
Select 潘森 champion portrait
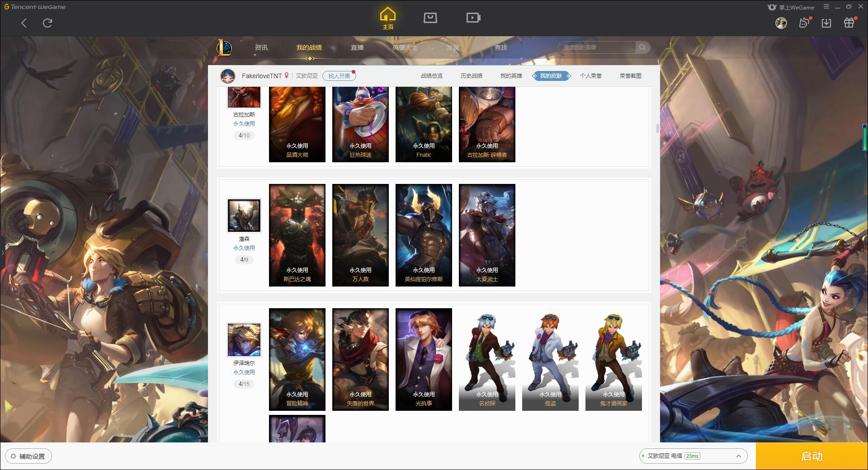(x=244, y=216)
